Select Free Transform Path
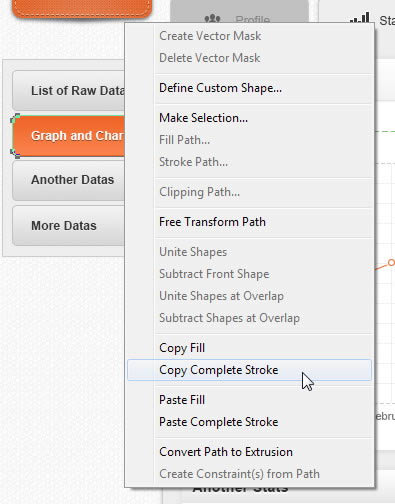395x504 pixels. (249, 222)
